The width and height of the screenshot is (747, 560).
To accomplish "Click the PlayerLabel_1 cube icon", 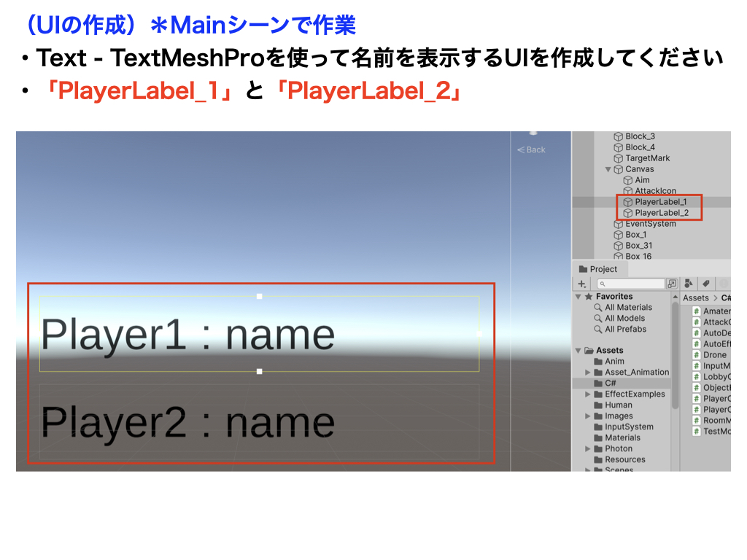I will tap(628, 203).
